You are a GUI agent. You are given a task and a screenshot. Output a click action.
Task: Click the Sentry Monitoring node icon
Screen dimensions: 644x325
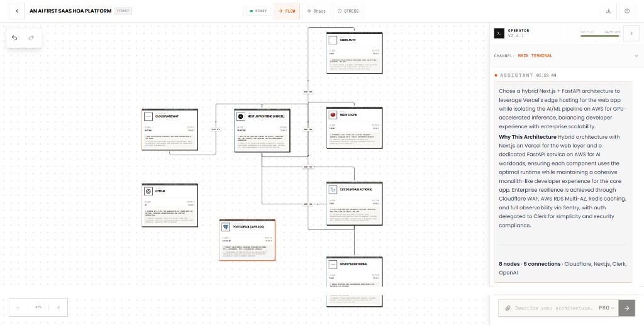click(333, 264)
